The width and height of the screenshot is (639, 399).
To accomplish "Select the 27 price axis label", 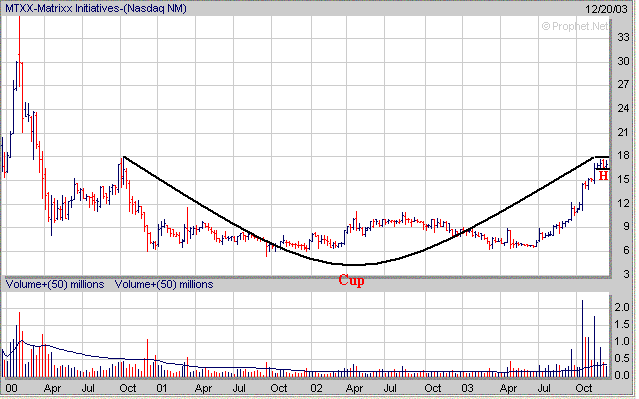I will [623, 85].
